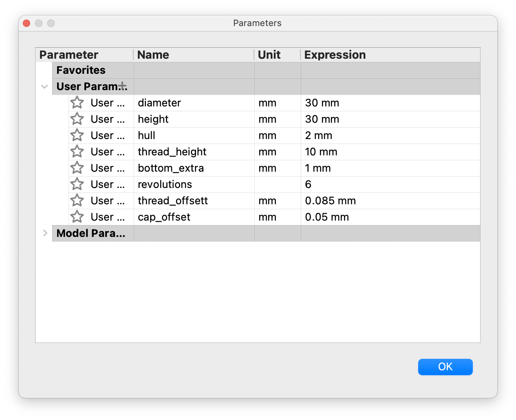Select the cap_offset name cell
This screenshot has width=516, height=420.
(164, 217)
